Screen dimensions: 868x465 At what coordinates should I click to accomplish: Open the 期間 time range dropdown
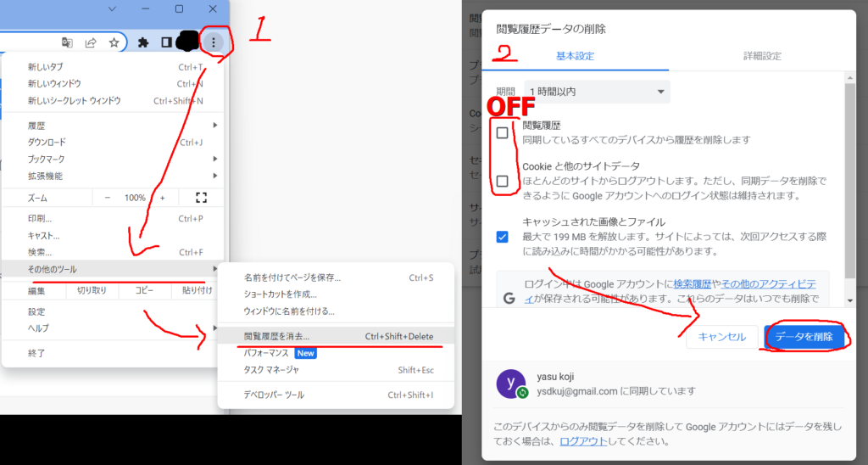pos(597,92)
